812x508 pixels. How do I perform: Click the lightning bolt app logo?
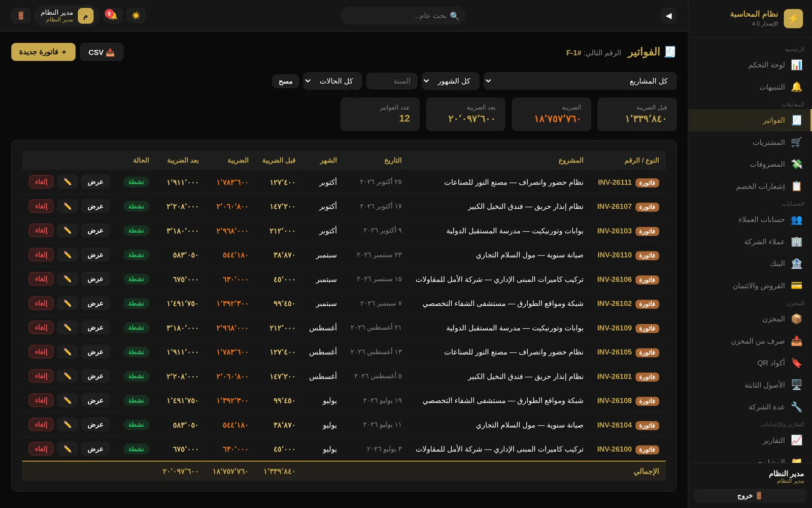pos(793,19)
